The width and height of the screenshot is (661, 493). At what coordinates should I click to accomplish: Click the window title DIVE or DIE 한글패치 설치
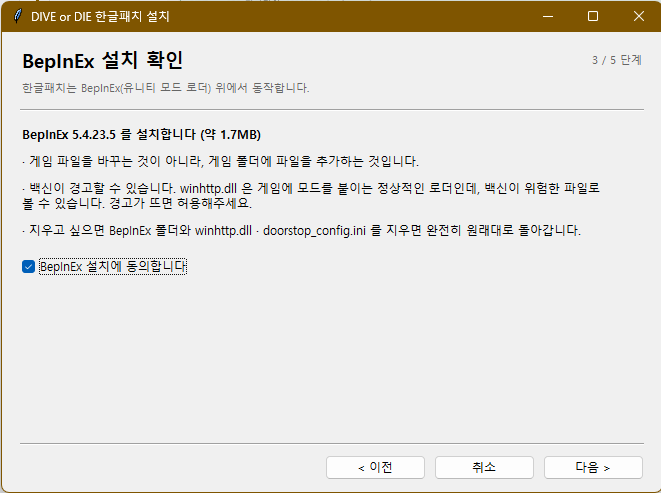point(100,16)
